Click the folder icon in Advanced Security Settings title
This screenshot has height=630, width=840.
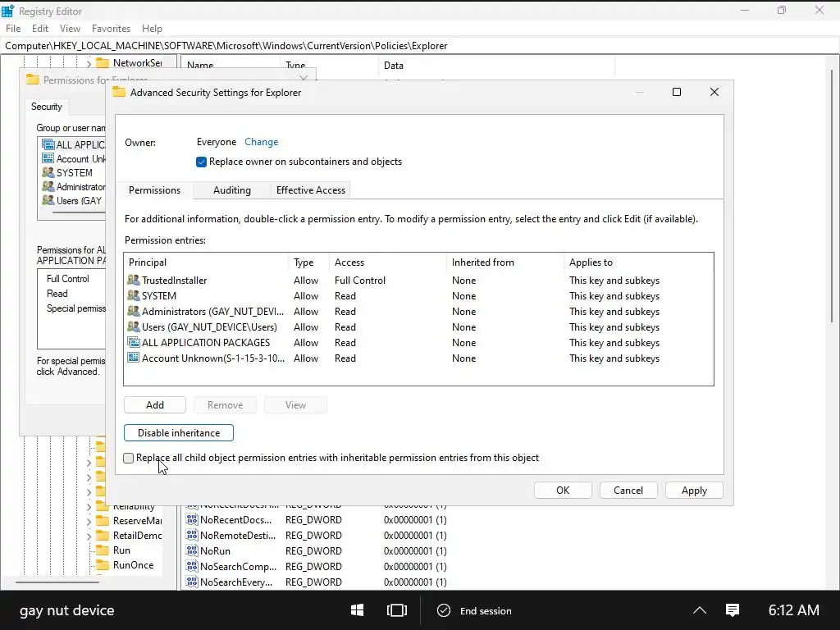tap(119, 92)
